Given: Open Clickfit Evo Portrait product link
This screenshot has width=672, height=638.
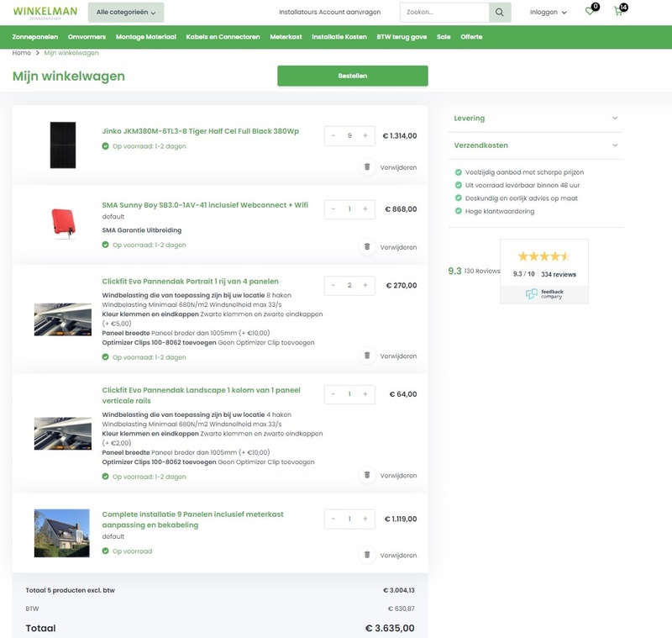Looking at the screenshot, I should pyautogui.click(x=191, y=282).
